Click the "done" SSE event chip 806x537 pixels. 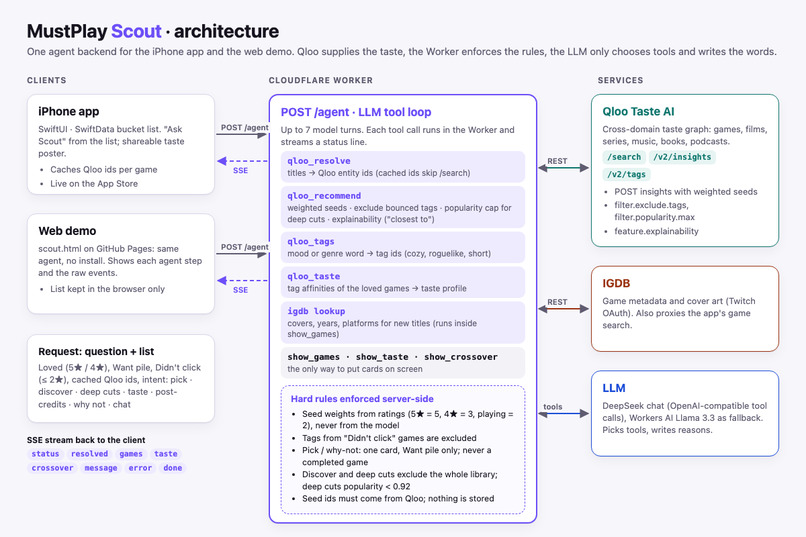pyautogui.click(x=172, y=468)
